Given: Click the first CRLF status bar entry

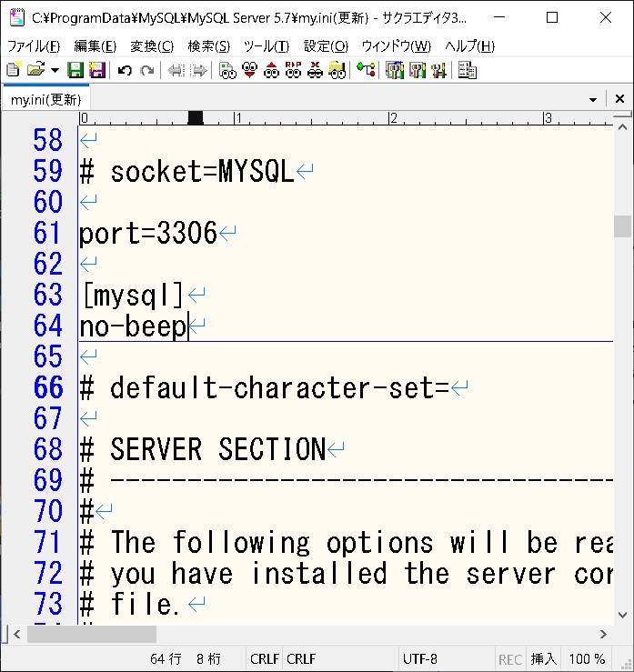Looking at the screenshot, I should click(x=265, y=658).
